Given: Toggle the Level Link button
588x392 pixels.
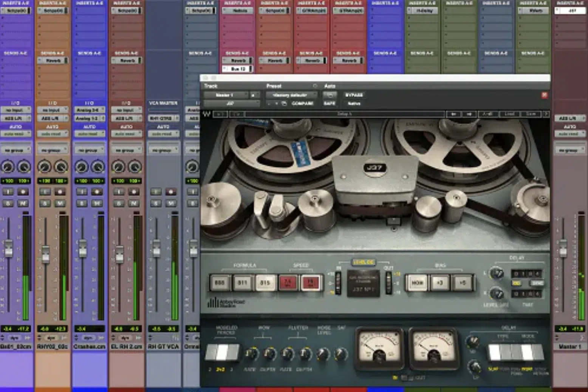Looking at the screenshot, I should tap(363, 262).
